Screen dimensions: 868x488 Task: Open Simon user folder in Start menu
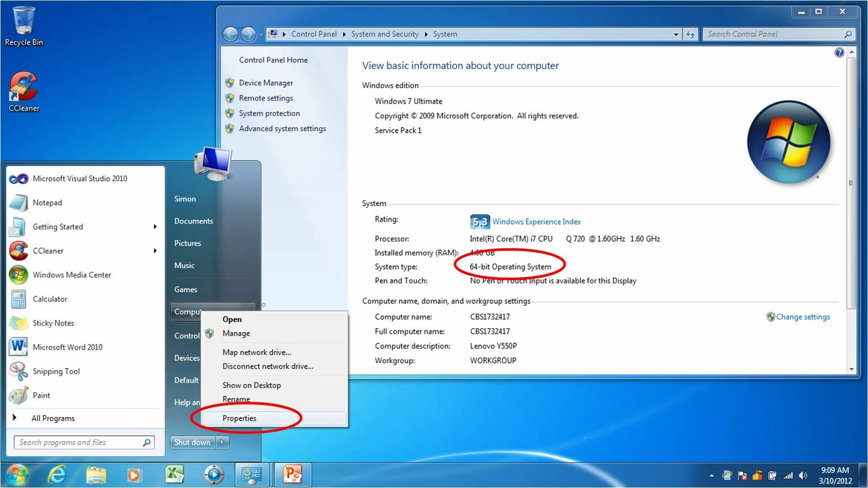point(185,199)
